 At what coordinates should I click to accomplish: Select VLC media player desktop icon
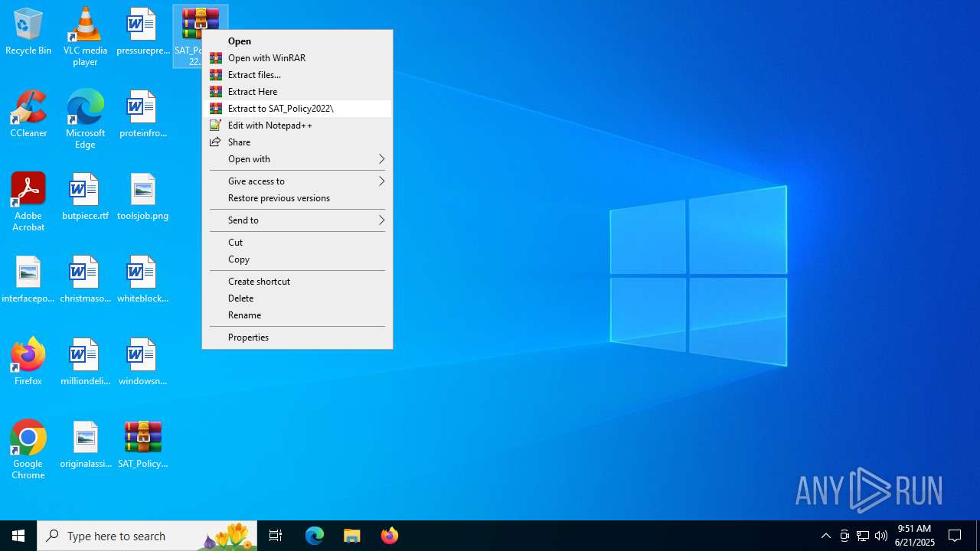pos(85,37)
